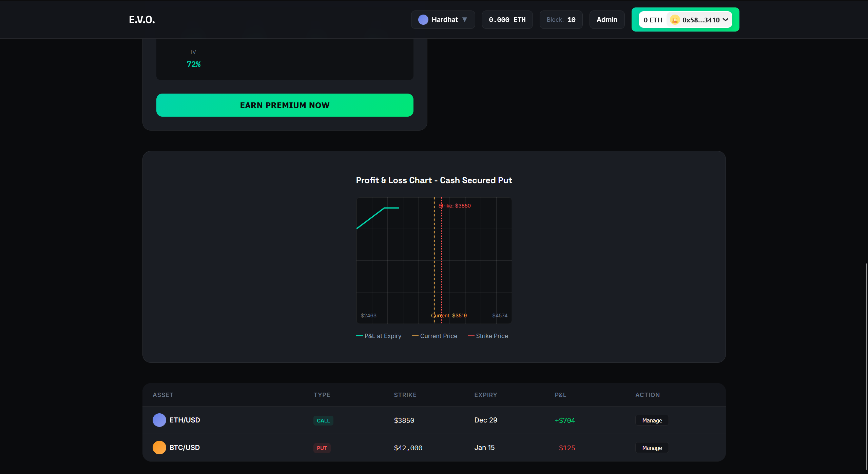This screenshot has width=868, height=474.
Task: Manage the BTC/USD position
Action: point(652,448)
